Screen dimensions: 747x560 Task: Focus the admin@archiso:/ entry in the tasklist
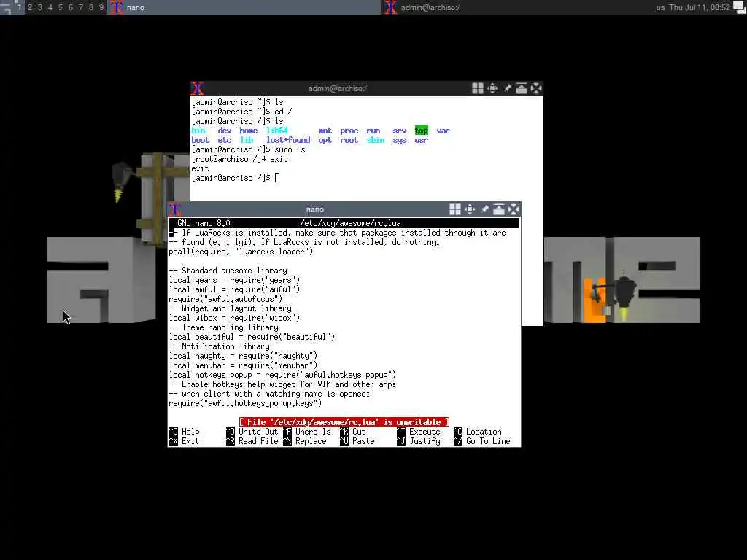(x=517, y=7)
